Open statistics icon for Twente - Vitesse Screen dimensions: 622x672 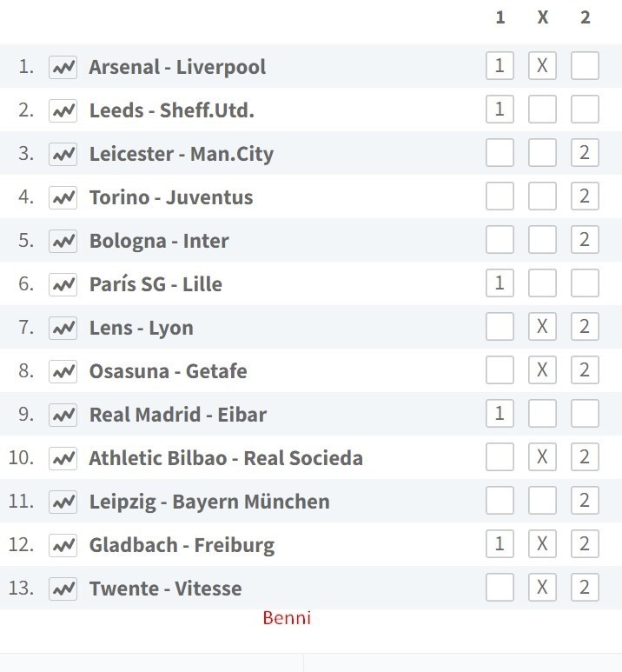[x=63, y=589]
